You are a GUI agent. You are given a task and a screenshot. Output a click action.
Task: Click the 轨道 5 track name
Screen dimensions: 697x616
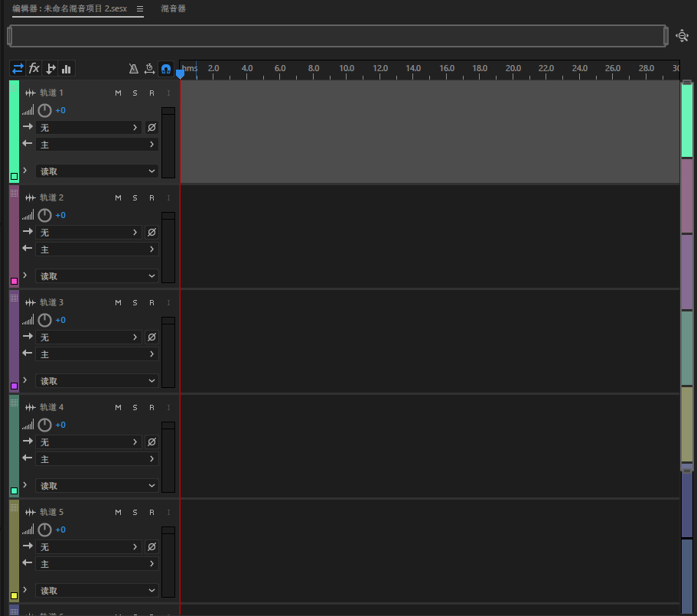tap(51, 513)
